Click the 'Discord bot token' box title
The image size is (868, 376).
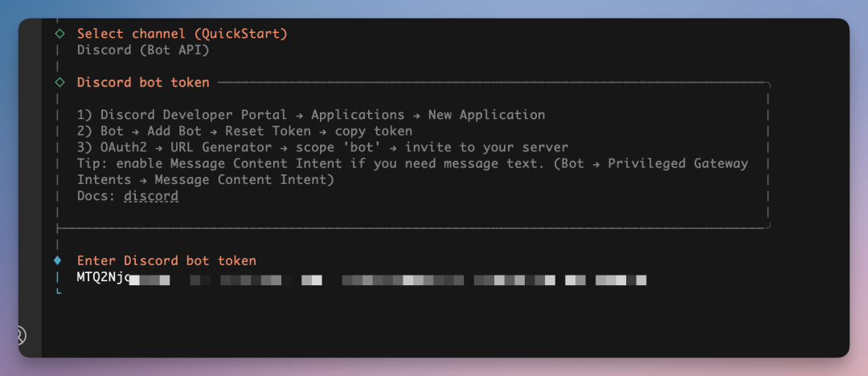[143, 82]
